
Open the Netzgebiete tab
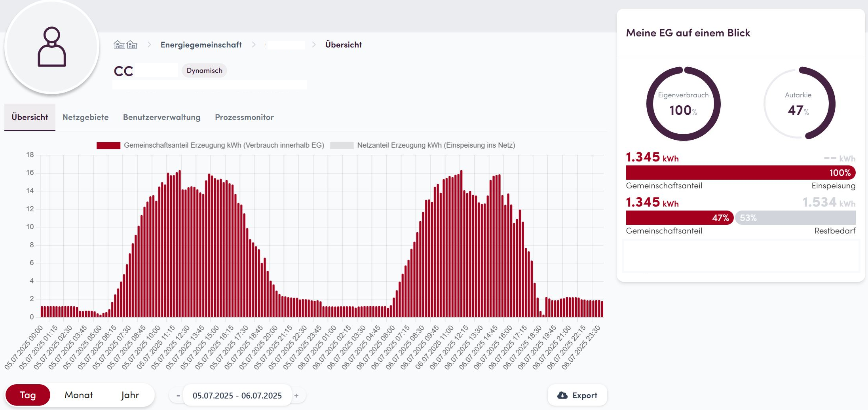click(x=85, y=117)
